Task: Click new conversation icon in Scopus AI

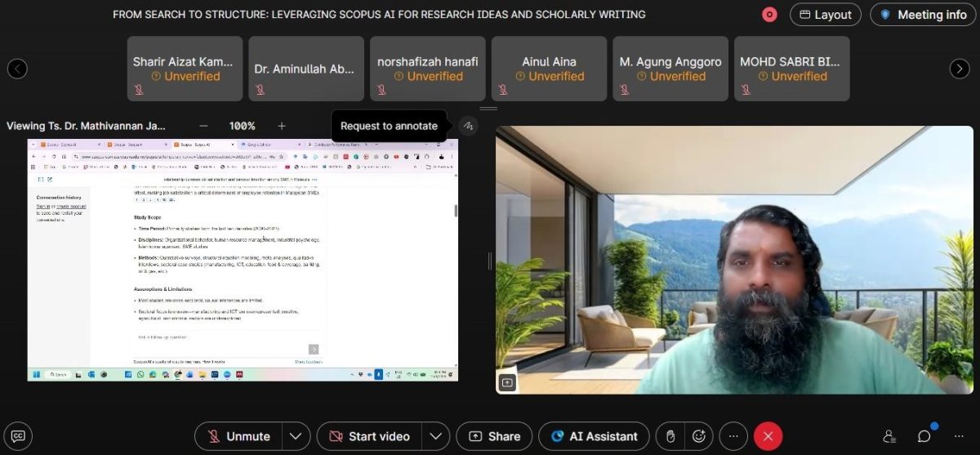Action: (51, 179)
